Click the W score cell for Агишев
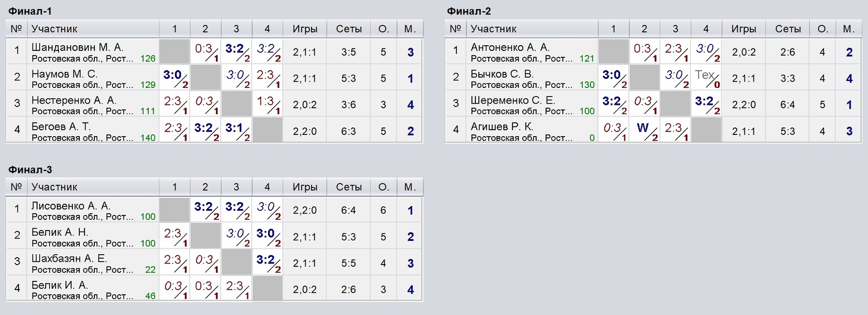The image size is (868, 315). 644,130
